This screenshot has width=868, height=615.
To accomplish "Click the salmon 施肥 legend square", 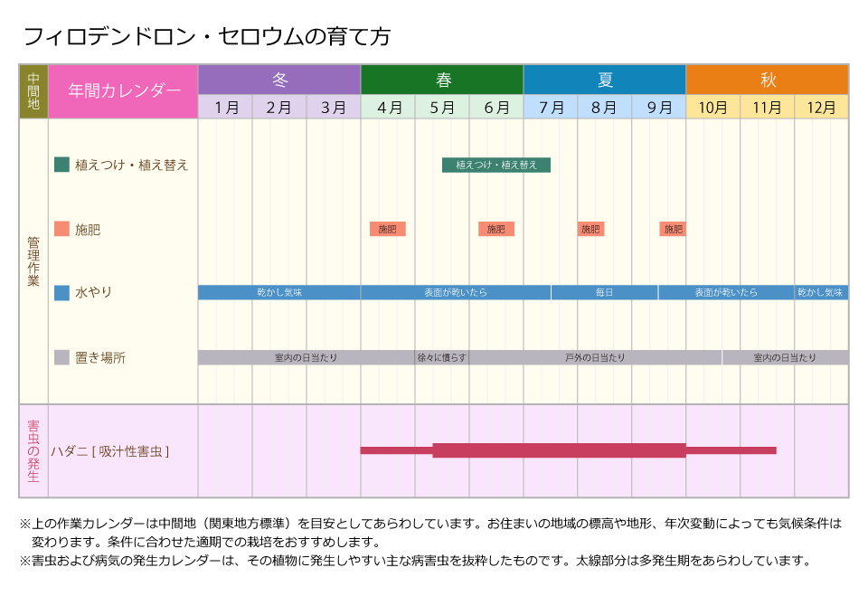I will tap(61, 229).
